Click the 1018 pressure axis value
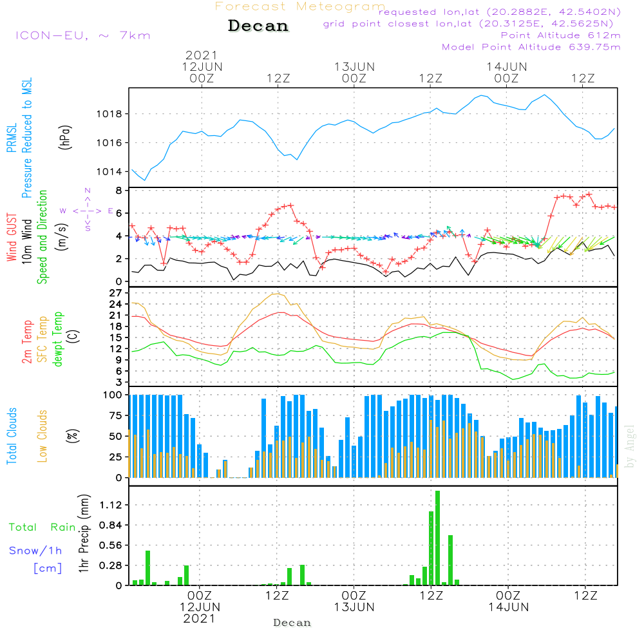Screen dimensions: 644x644 109,114
